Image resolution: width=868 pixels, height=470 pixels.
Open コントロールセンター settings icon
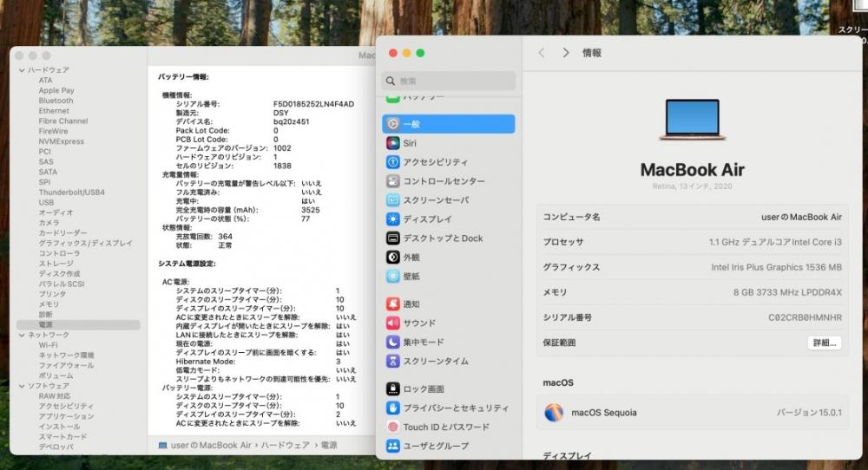pos(393,181)
